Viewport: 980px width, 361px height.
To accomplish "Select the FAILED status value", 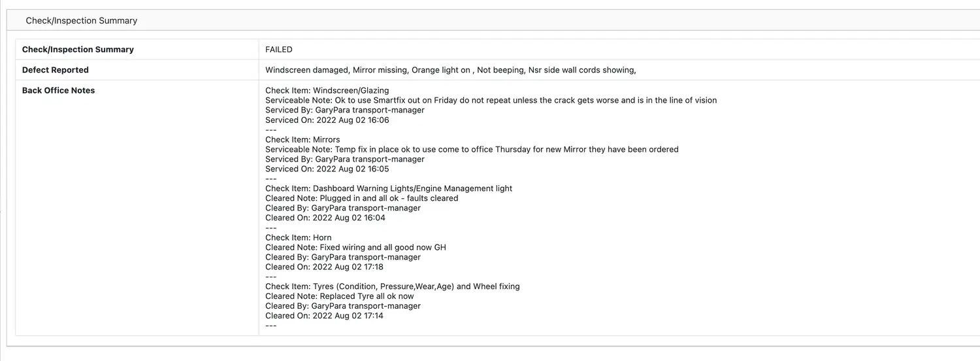I will click(x=279, y=50).
